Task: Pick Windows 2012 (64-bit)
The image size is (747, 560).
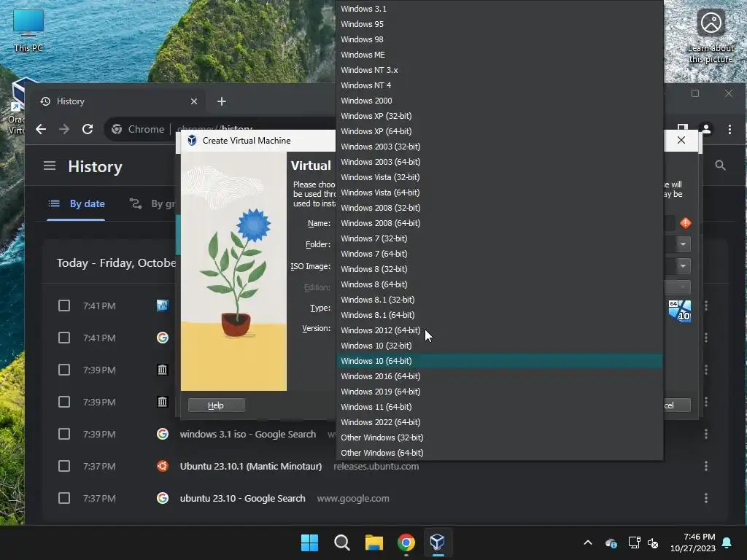Action: 499,330
